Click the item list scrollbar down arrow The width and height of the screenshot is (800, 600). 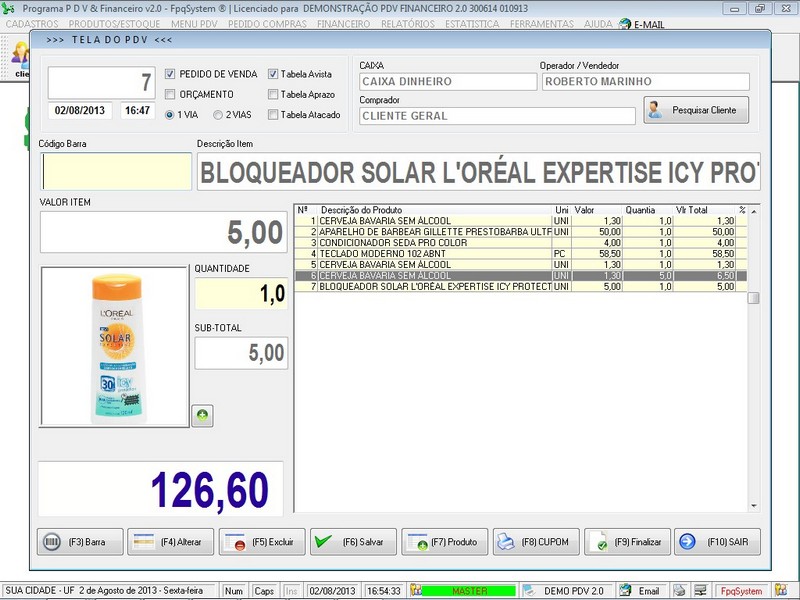754,506
